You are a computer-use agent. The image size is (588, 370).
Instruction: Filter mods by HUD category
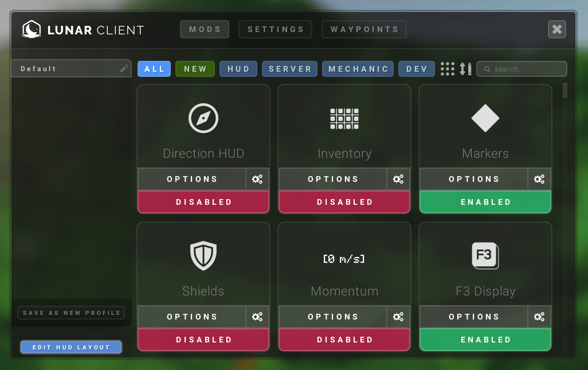238,69
